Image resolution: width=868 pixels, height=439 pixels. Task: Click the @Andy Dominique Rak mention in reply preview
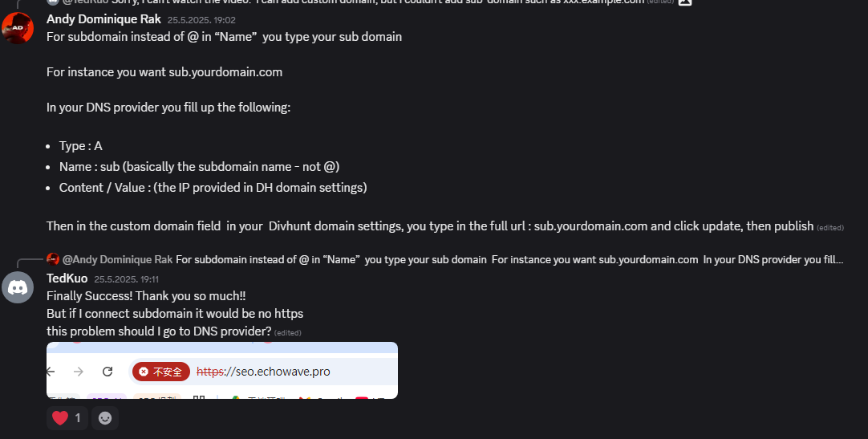coord(117,260)
